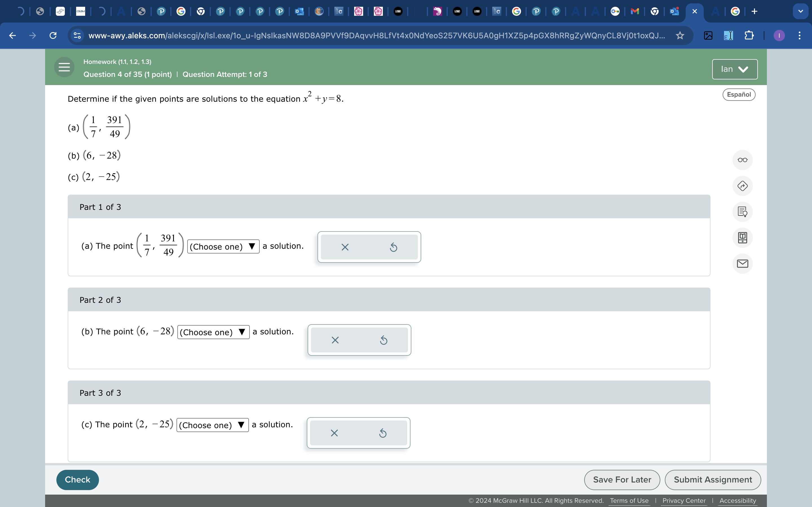The width and height of the screenshot is (812, 507).
Task: Click the undo arrow icon in Part 3 answer box
Action: (383, 433)
